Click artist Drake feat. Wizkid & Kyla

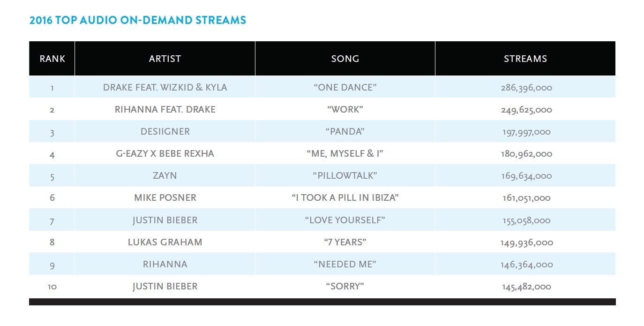[x=165, y=87]
